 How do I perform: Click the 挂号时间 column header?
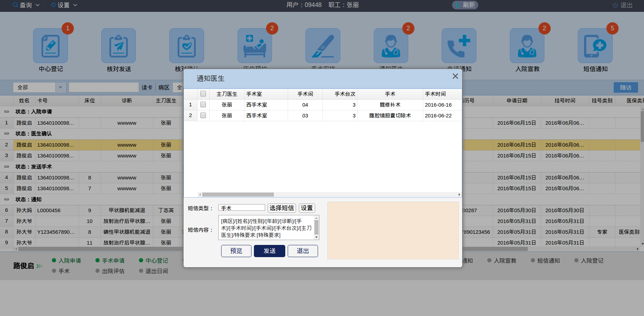pos(565,101)
